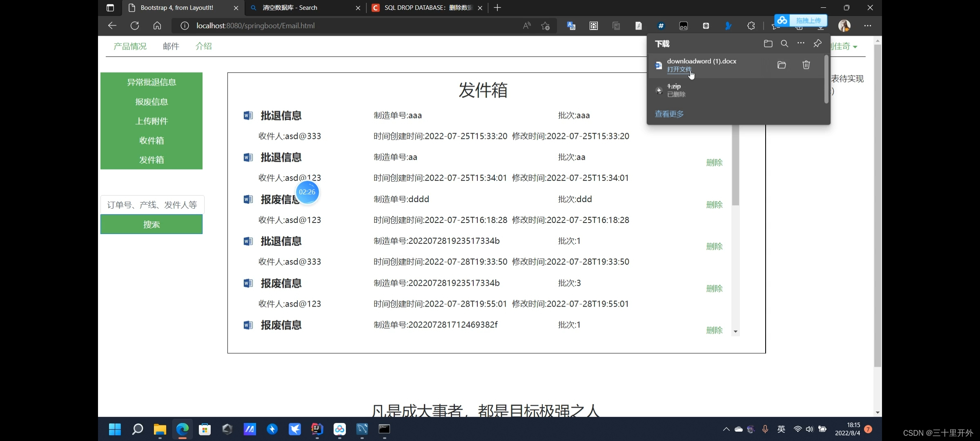Select 异常批退信息 in sidebar
980x441 pixels.
tap(151, 82)
